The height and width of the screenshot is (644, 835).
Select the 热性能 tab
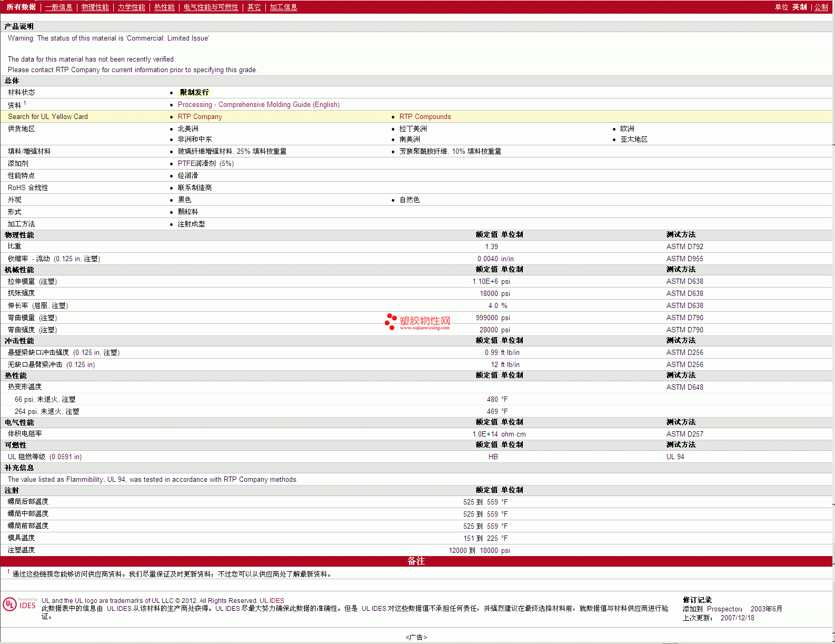tap(164, 7)
